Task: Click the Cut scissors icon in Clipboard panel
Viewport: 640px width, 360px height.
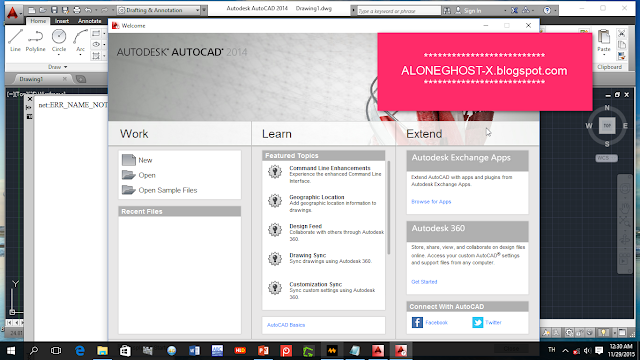Action: pos(622,33)
